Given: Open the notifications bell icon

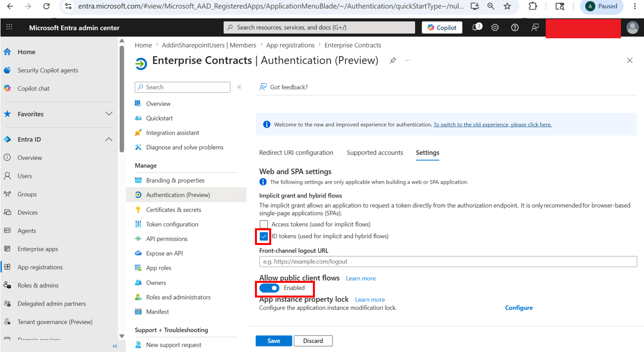Looking at the screenshot, I should [476, 27].
